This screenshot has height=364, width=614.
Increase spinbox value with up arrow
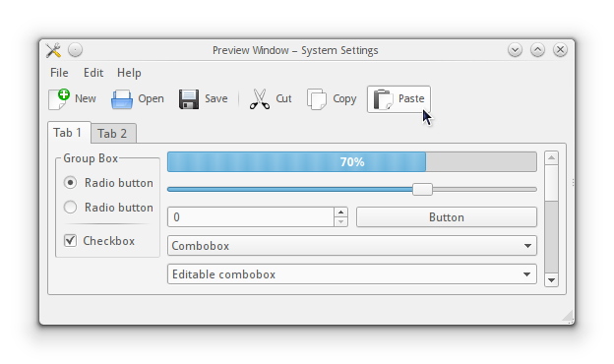(340, 212)
